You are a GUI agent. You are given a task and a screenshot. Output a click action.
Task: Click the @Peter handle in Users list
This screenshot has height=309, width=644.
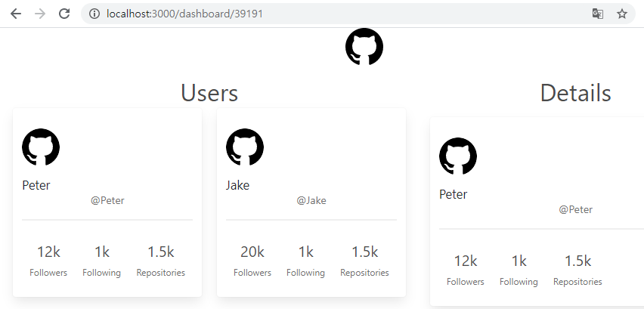click(x=107, y=201)
